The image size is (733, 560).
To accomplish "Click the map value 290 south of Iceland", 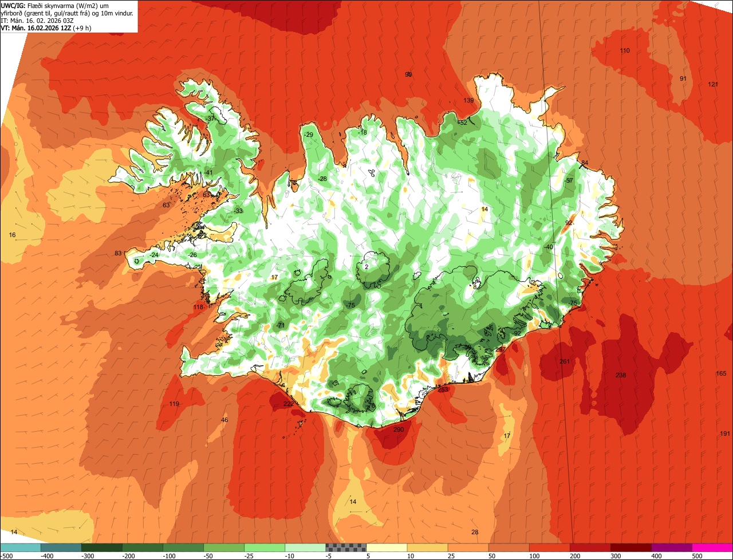I will (399, 429).
